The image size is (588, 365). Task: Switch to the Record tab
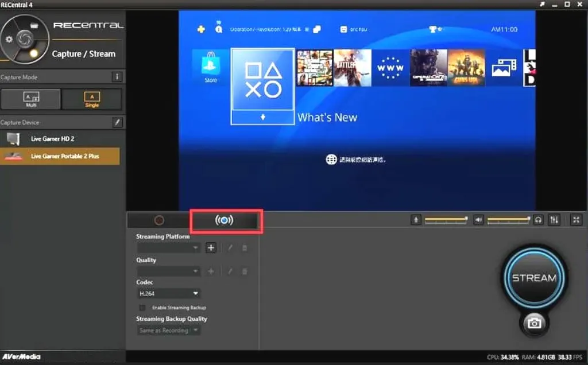[159, 220]
